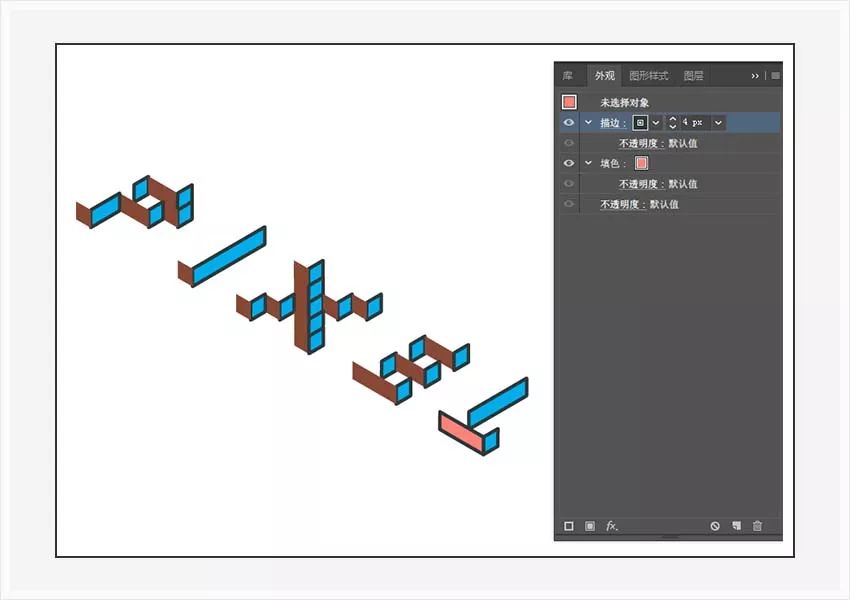Click the Add New Stroke icon

tap(568, 525)
